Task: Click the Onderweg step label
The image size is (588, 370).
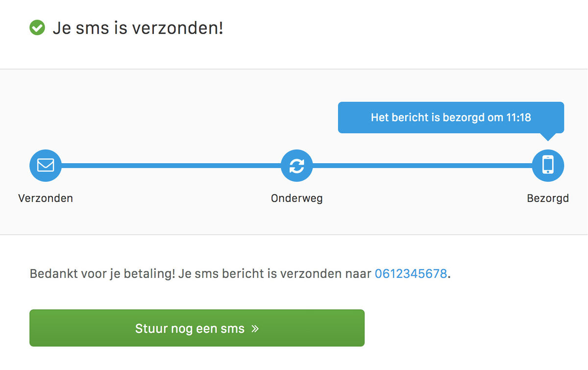Action: (296, 198)
